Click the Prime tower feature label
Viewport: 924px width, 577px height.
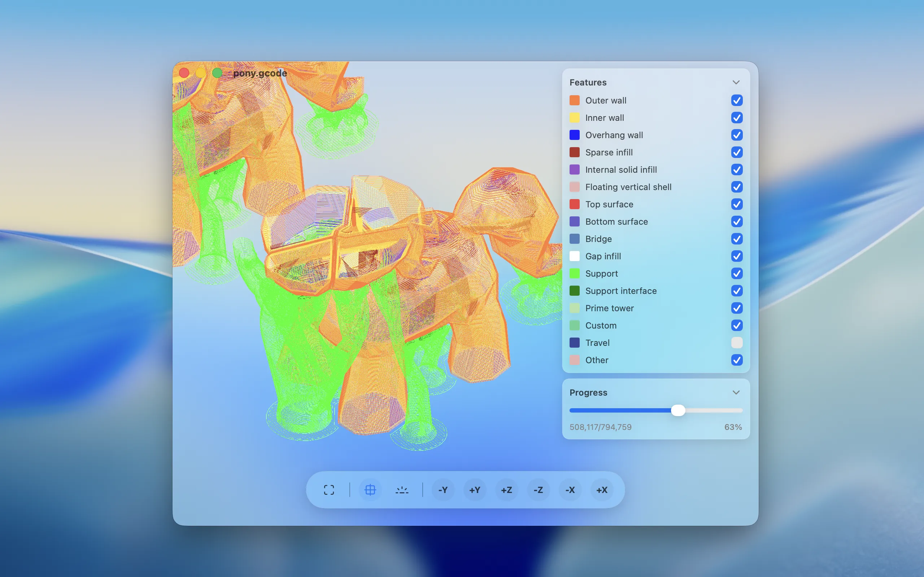click(x=609, y=308)
